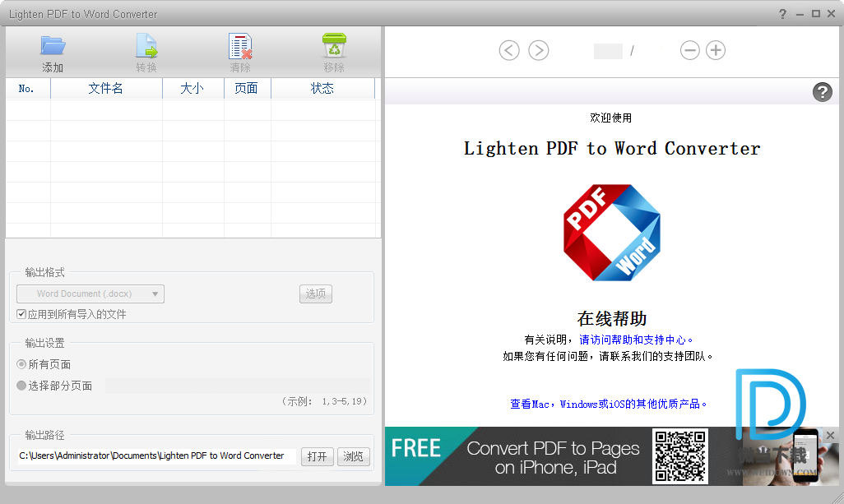
Task: Click the 打开 open folder button
Action: point(317,456)
